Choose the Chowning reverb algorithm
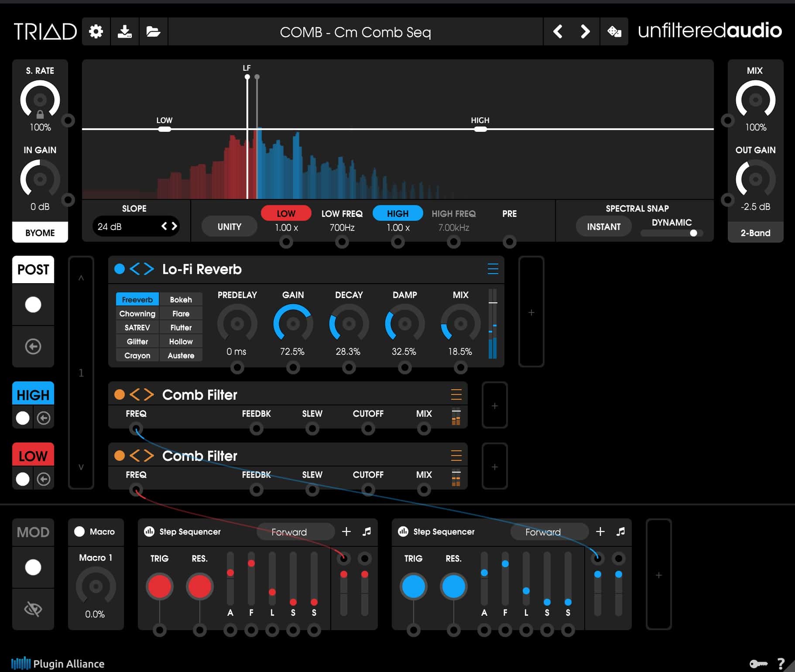Image resolution: width=795 pixels, height=672 pixels. tap(137, 313)
